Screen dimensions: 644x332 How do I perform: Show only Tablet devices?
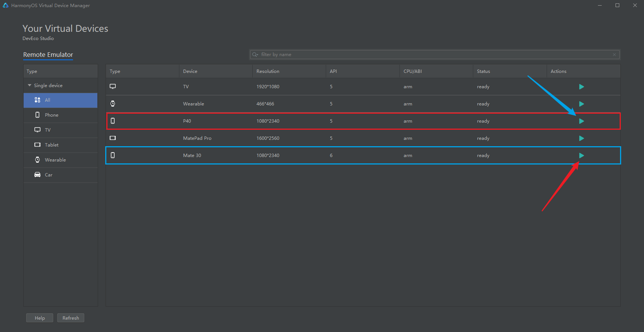[x=60, y=145]
